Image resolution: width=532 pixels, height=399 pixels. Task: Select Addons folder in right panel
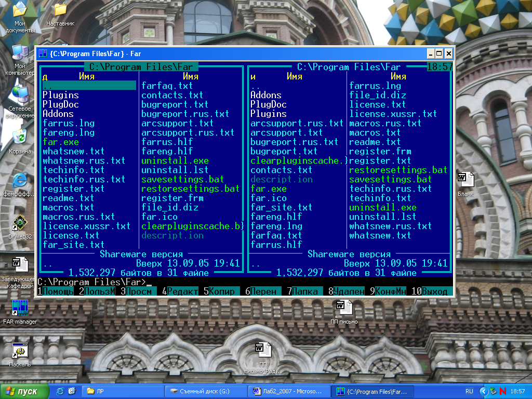coord(266,95)
